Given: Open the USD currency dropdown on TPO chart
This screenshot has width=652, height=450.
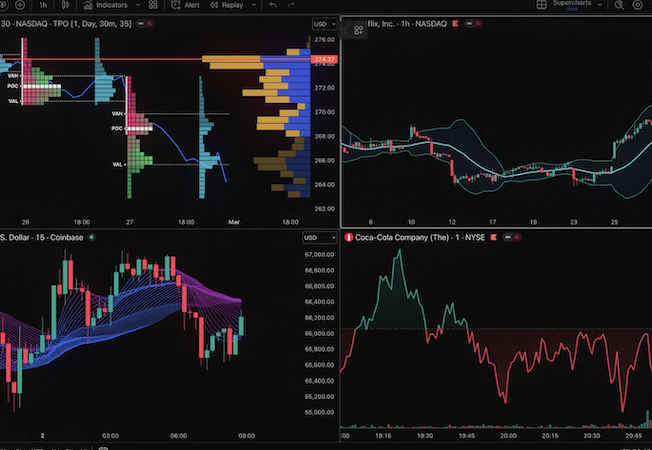Looking at the screenshot, I should point(324,24).
